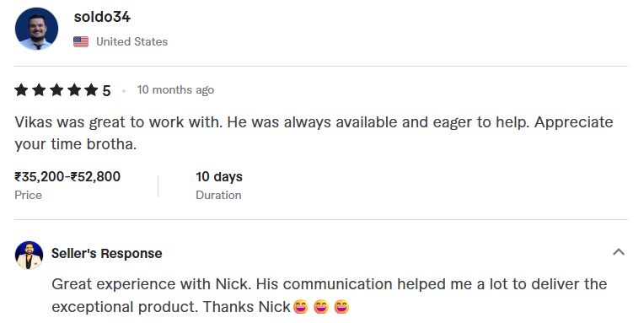Screen dimensions: 644x323
Task: Click the seller's avatar image
Action: [x=30, y=256]
